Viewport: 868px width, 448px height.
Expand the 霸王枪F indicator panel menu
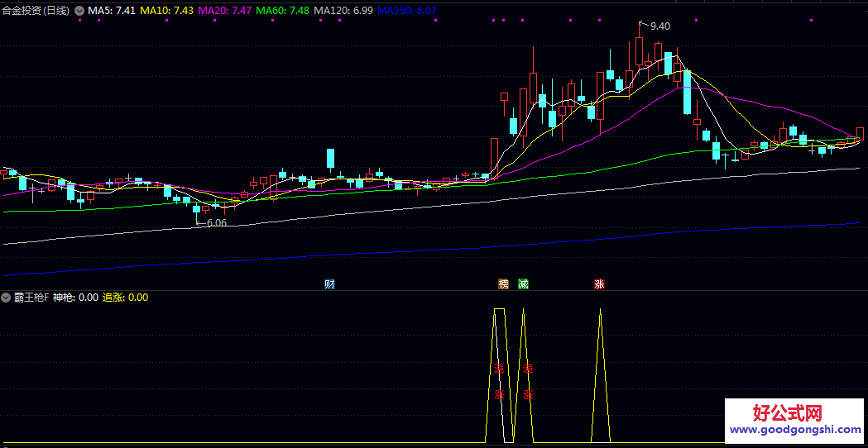(x=7, y=298)
